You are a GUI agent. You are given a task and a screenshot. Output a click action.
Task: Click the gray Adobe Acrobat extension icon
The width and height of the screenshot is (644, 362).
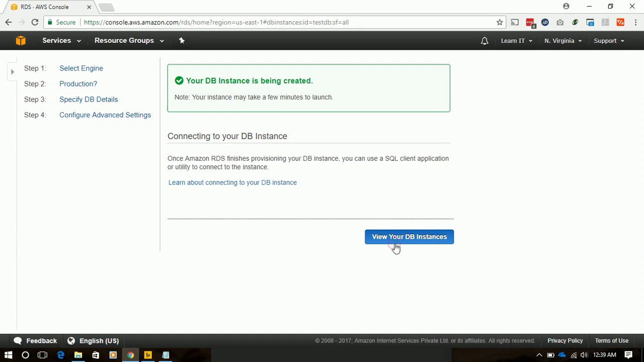tap(605, 22)
